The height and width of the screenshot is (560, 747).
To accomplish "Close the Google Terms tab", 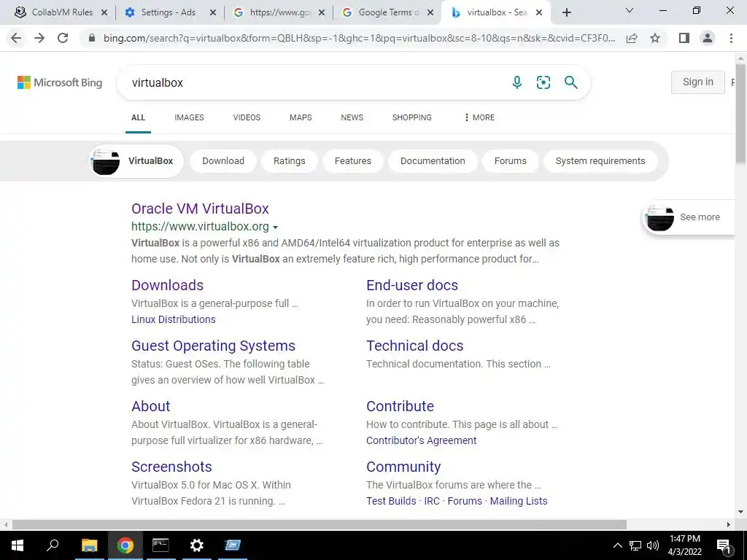I will (430, 13).
